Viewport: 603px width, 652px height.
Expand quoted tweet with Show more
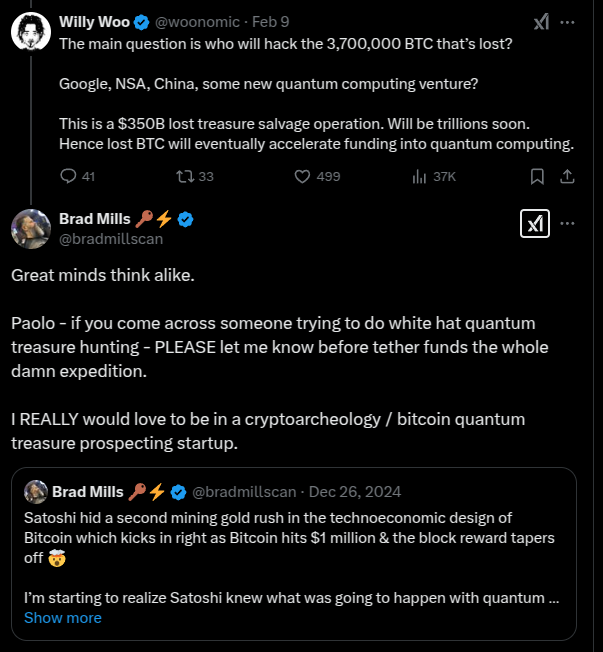click(x=63, y=618)
